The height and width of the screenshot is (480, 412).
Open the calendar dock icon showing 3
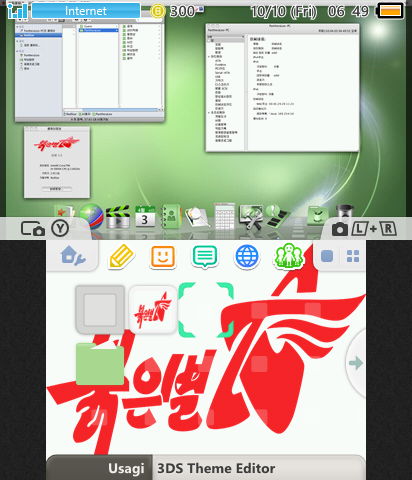[x=145, y=217]
